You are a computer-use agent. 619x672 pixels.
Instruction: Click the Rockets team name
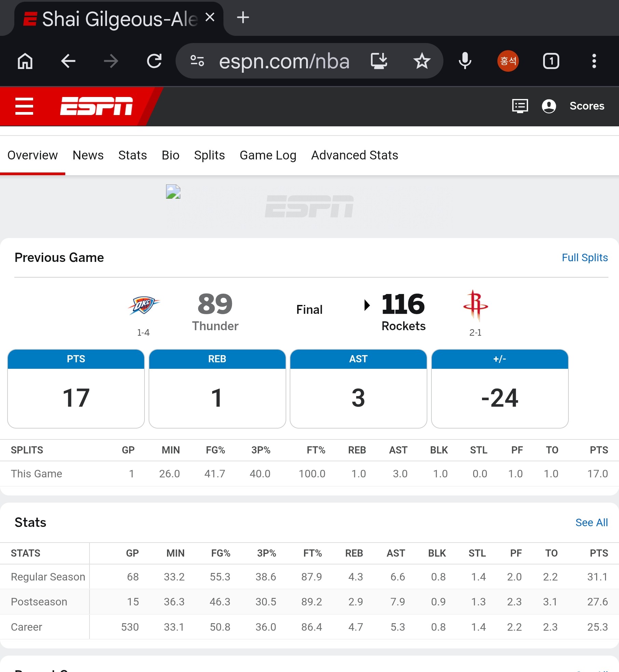pyautogui.click(x=403, y=326)
